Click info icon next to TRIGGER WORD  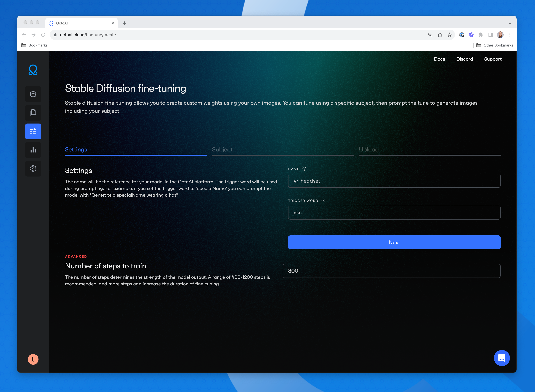click(323, 201)
